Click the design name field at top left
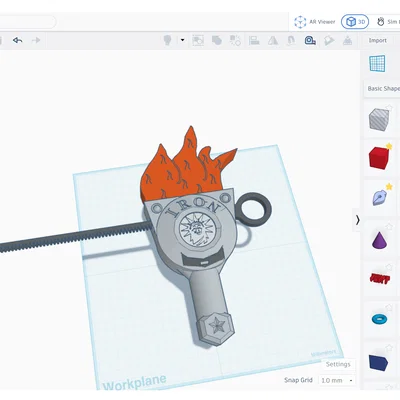Viewport: 400px width, 400px height. click(x=27, y=22)
